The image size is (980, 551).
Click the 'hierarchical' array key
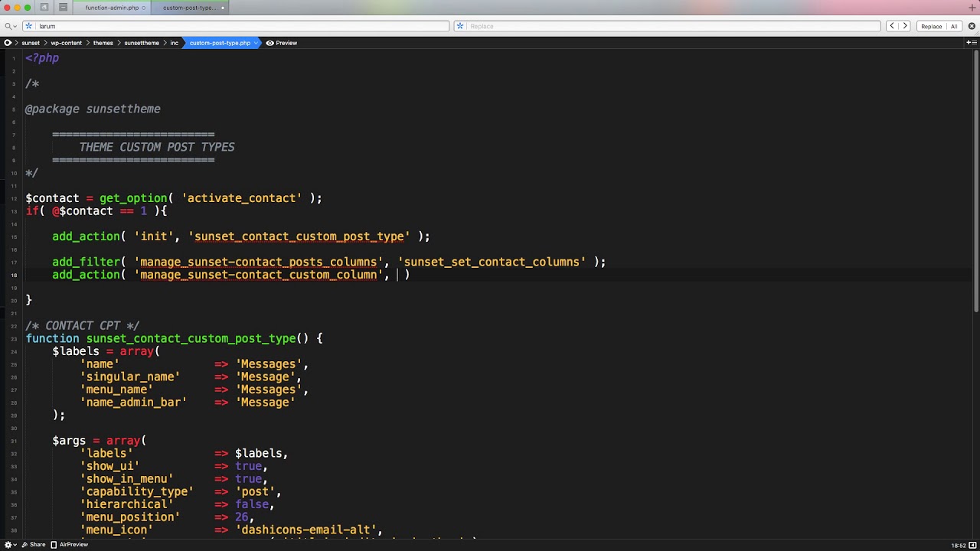point(126,504)
